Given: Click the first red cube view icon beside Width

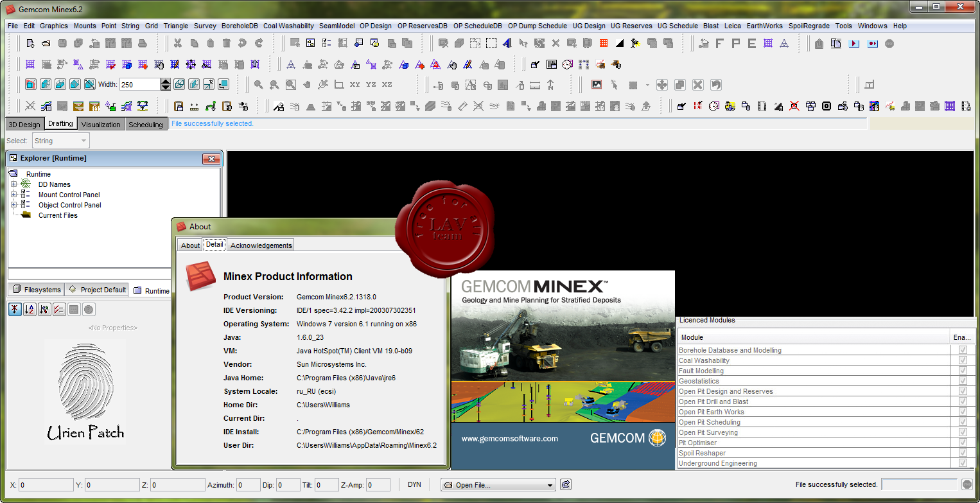Looking at the screenshot, I should (x=30, y=84).
